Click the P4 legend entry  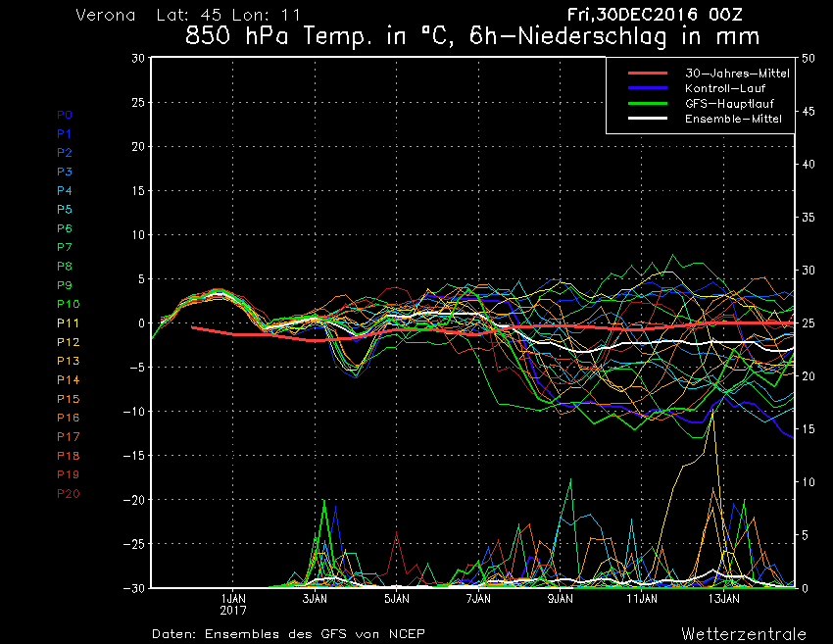tap(65, 191)
